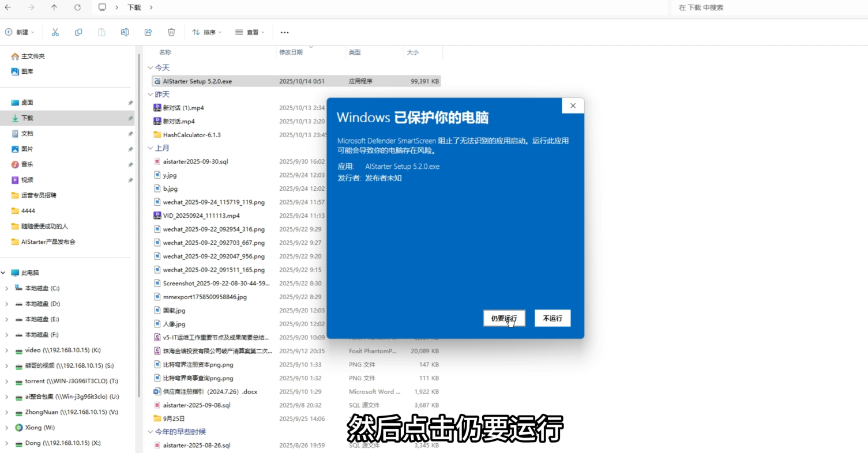Click the Rename icon in toolbar
The image size is (868, 453).
125,32
